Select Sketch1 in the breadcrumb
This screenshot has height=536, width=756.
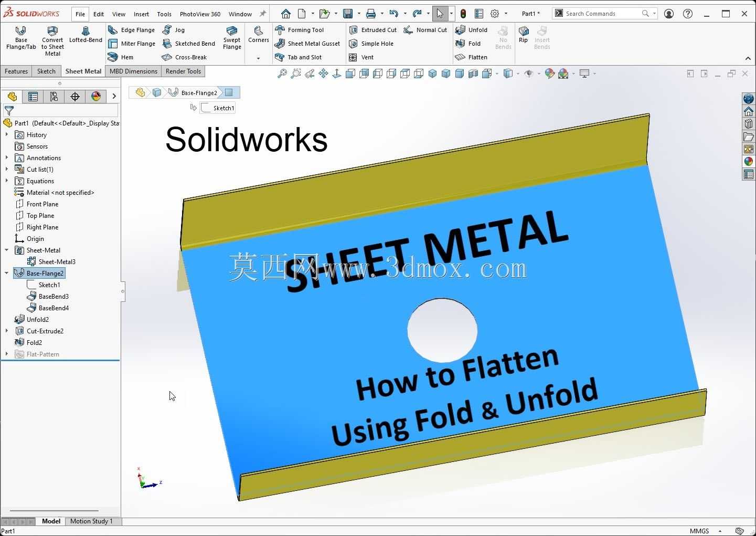point(218,108)
